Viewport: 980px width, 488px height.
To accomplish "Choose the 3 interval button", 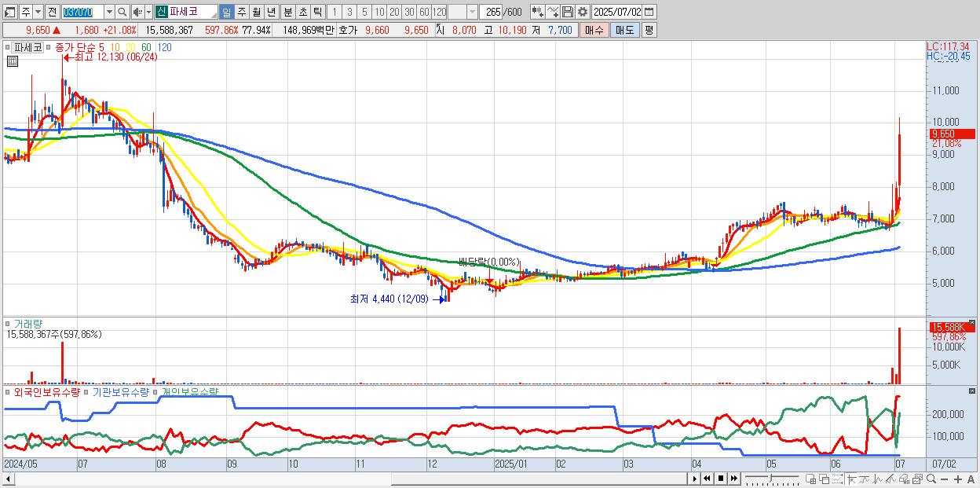I will coord(349,12).
